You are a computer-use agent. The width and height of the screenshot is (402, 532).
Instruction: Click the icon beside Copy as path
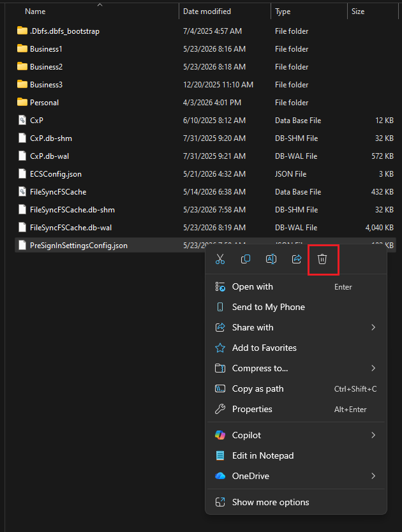pyautogui.click(x=220, y=388)
